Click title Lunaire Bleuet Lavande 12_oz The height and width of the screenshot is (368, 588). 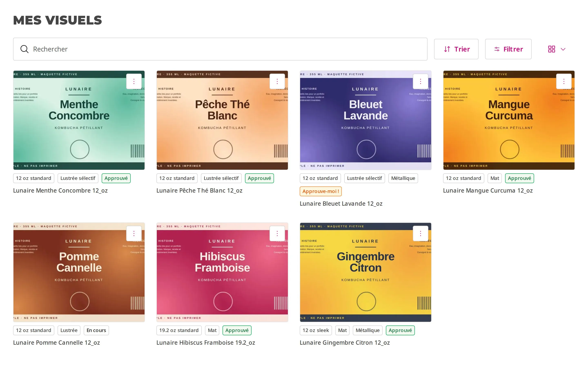click(x=341, y=204)
